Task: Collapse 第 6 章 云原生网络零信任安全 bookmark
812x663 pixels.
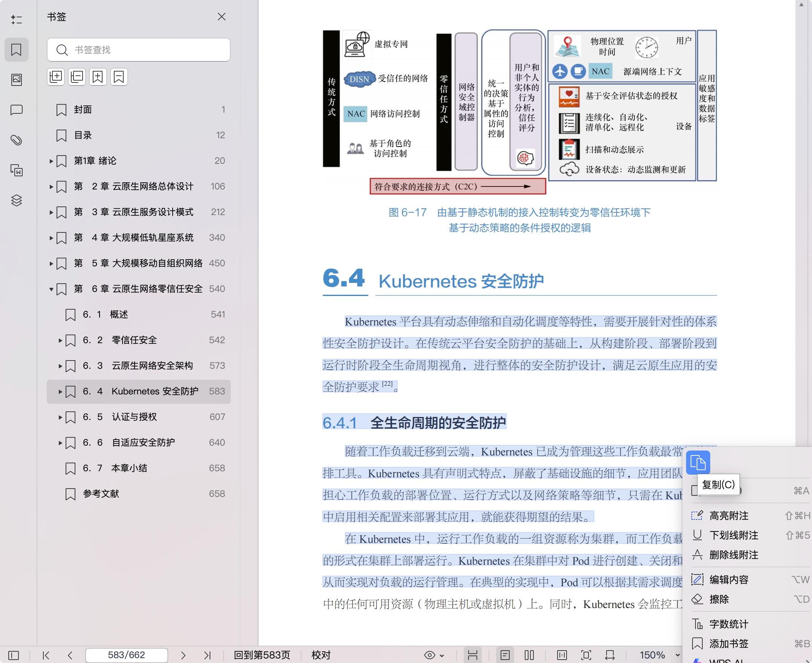Action: (x=51, y=289)
